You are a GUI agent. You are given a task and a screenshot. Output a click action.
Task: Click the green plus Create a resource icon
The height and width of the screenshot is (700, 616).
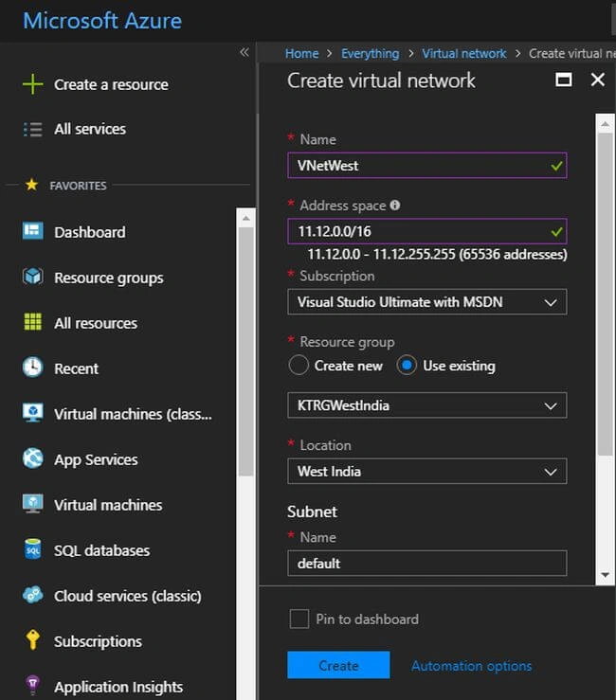click(32, 84)
